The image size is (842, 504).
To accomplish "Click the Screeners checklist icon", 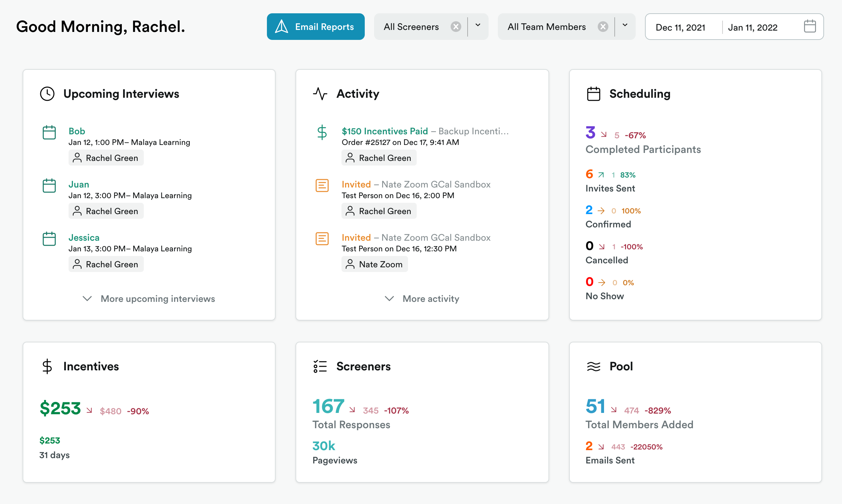I will click(x=320, y=366).
